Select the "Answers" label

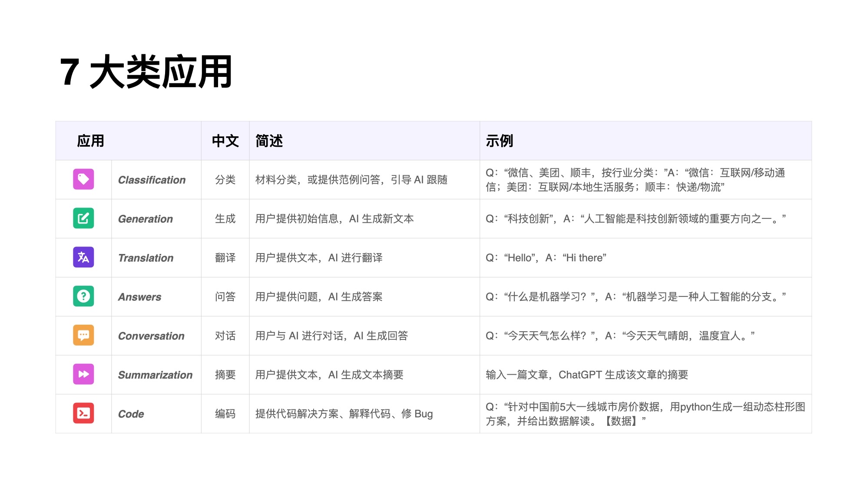click(140, 297)
